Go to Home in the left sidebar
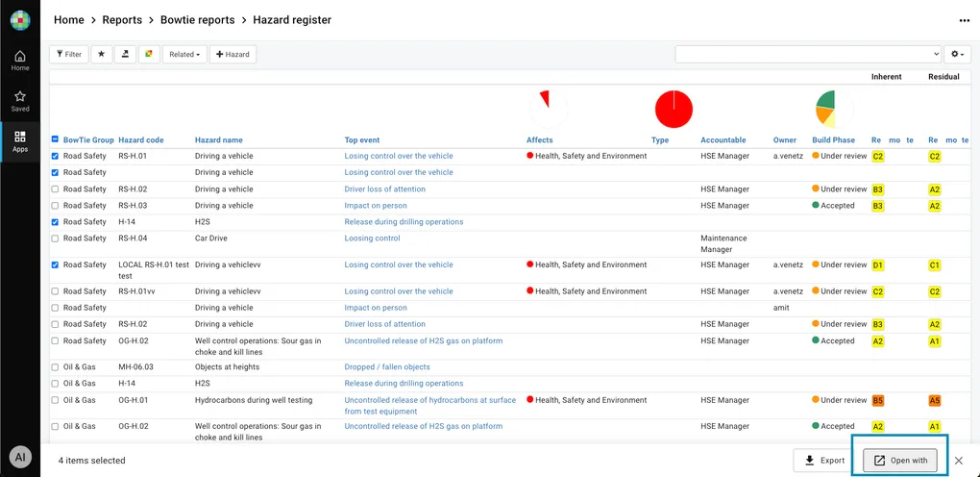 point(20,61)
